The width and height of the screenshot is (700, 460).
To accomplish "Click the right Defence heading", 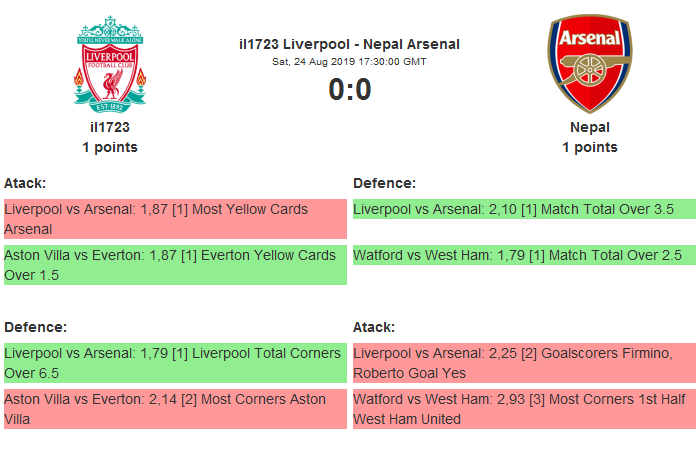I will tap(384, 183).
